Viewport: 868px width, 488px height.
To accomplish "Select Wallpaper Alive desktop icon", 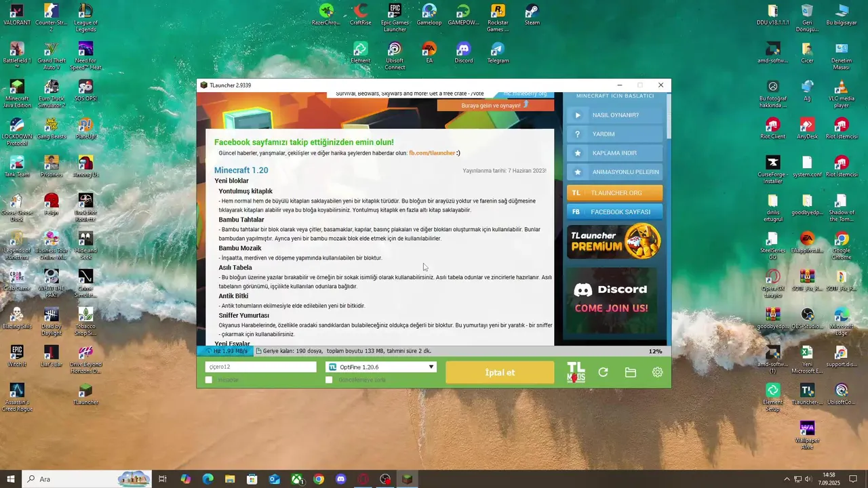I will (x=807, y=434).
